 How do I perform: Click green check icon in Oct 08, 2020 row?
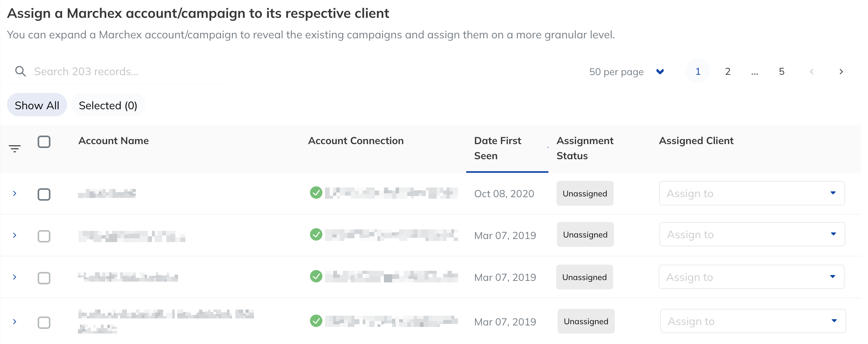316,193
